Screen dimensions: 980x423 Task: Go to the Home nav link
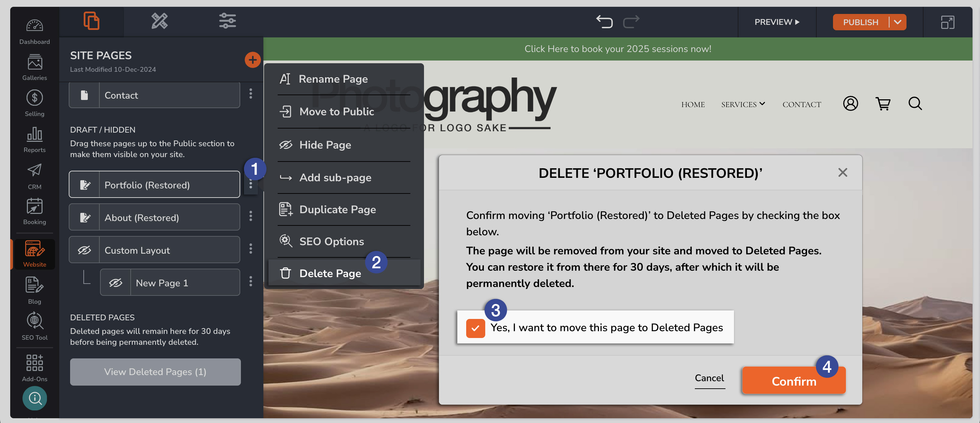tap(693, 104)
